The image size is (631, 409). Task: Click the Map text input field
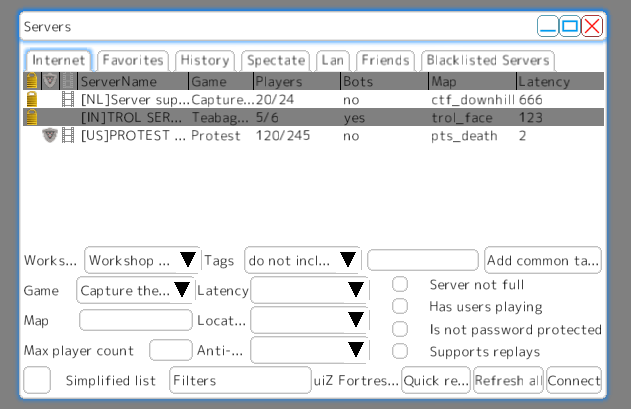[135, 321]
